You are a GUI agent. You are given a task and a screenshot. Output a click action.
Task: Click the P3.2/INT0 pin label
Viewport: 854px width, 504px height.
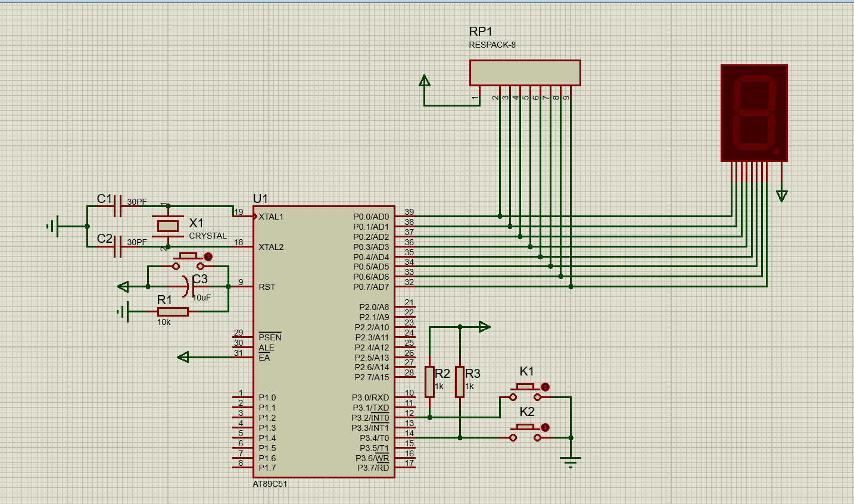[370, 418]
